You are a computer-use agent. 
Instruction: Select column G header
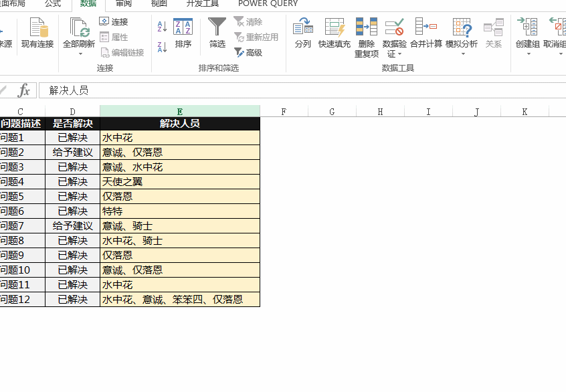pos(332,112)
